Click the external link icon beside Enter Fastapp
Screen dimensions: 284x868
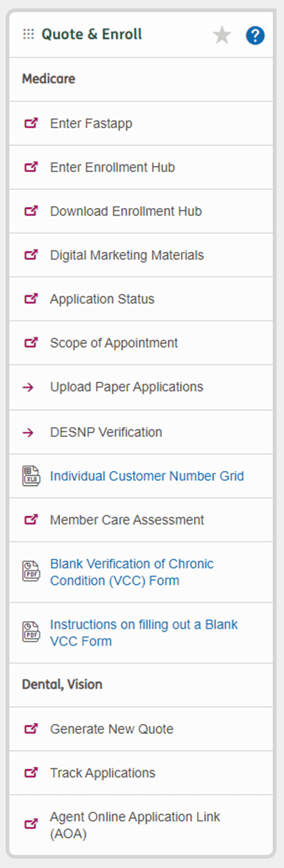pos(30,123)
